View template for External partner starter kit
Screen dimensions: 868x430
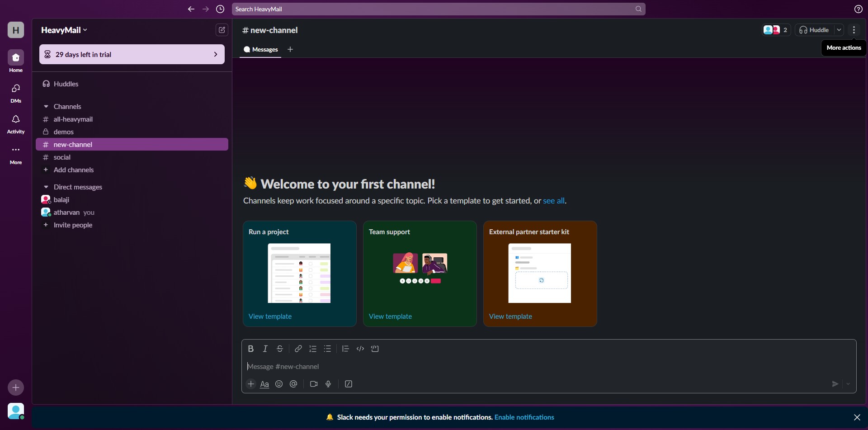[x=510, y=317]
